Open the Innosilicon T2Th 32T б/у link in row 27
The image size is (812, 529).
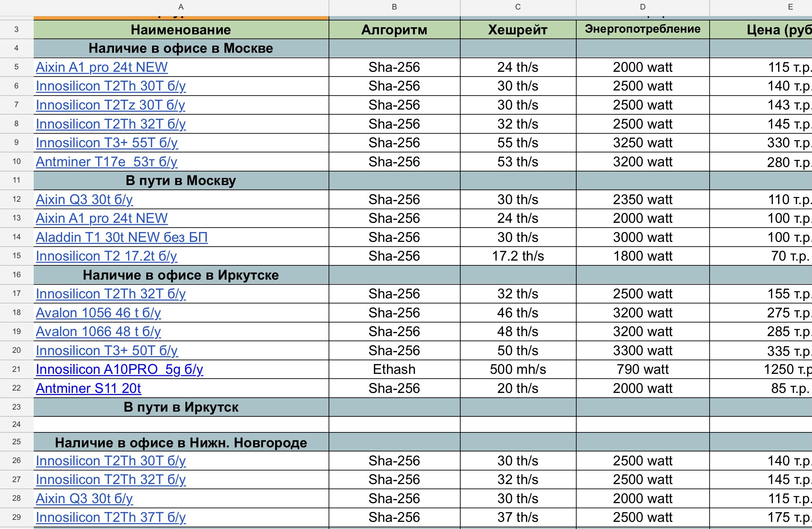111,480
